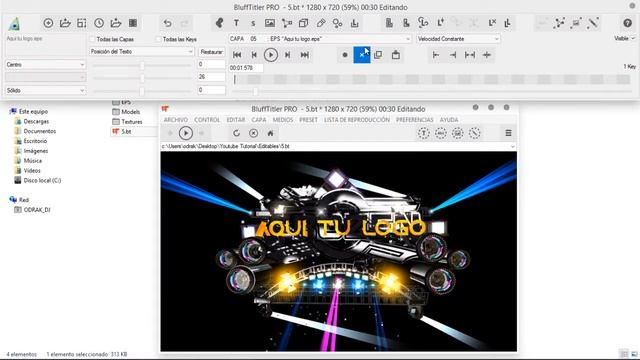Image resolution: width=640 pixels, height=360 pixels.
Task: Open the PREFERENCIAS menu
Action: tap(415, 120)
